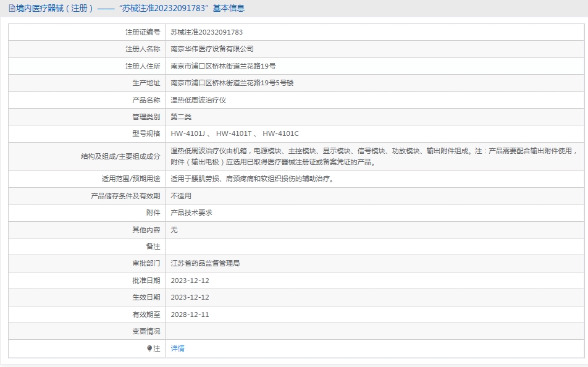Click the 注册人名称 row label
The width and height of the screenshot is (588, 367).
pos(143,49)
